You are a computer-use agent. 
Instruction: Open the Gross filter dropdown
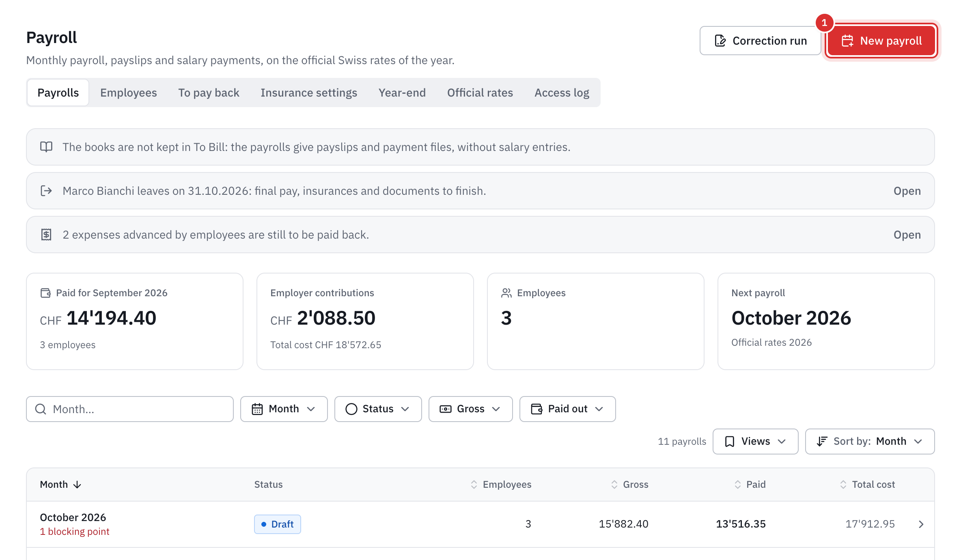tap(470, 409)
